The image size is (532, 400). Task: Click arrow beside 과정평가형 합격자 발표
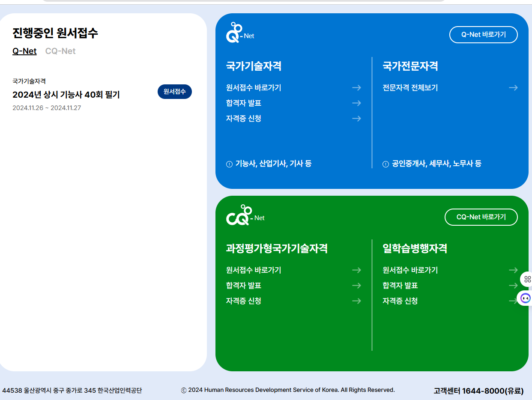coord(356,286)
